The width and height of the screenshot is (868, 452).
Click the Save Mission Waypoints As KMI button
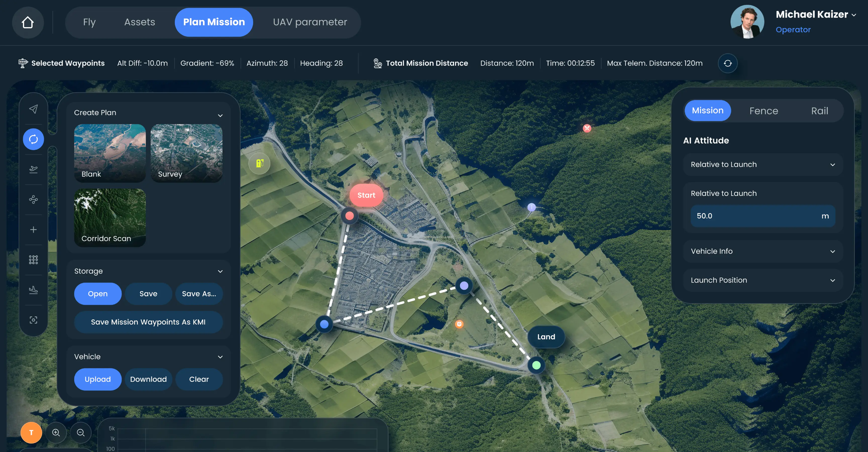tap(148, 322)
